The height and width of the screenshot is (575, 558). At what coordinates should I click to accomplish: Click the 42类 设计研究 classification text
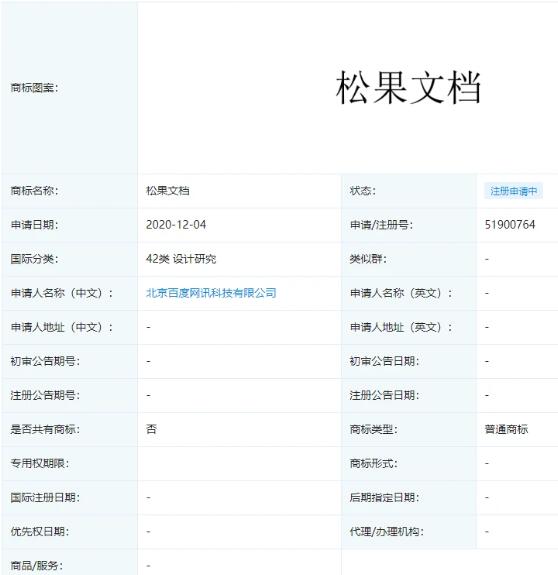tap(181, 259)
